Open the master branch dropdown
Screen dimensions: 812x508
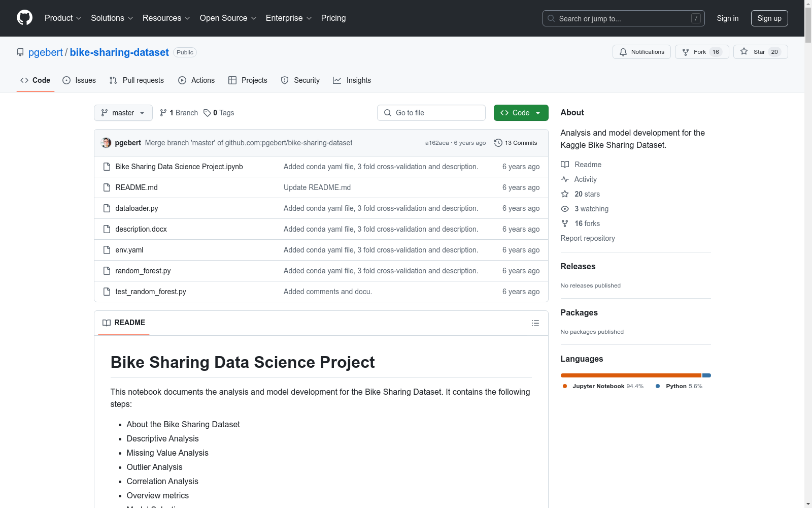point(123,113)
